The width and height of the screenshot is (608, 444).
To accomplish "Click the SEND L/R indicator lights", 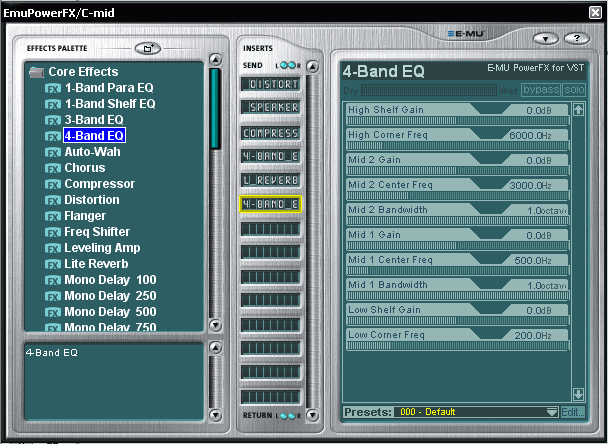I will click(x=288, y=65).
